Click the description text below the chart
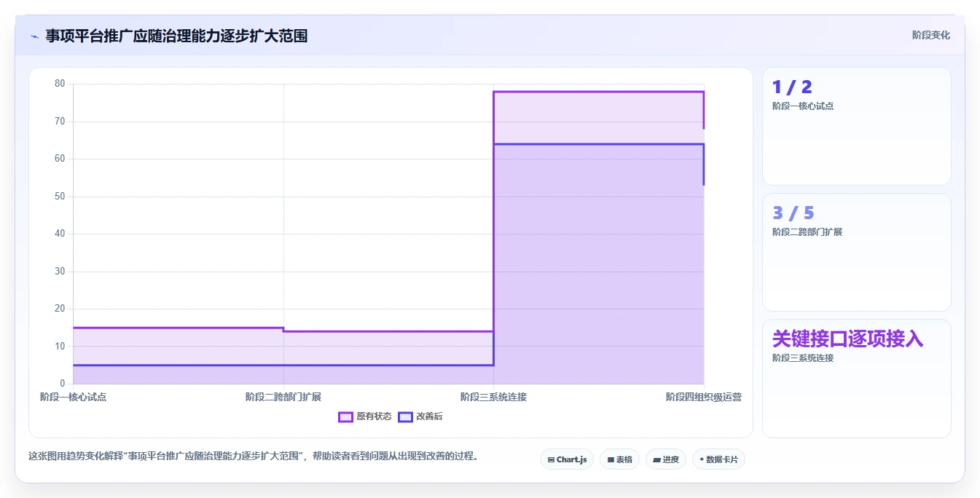 coord(253,456)
